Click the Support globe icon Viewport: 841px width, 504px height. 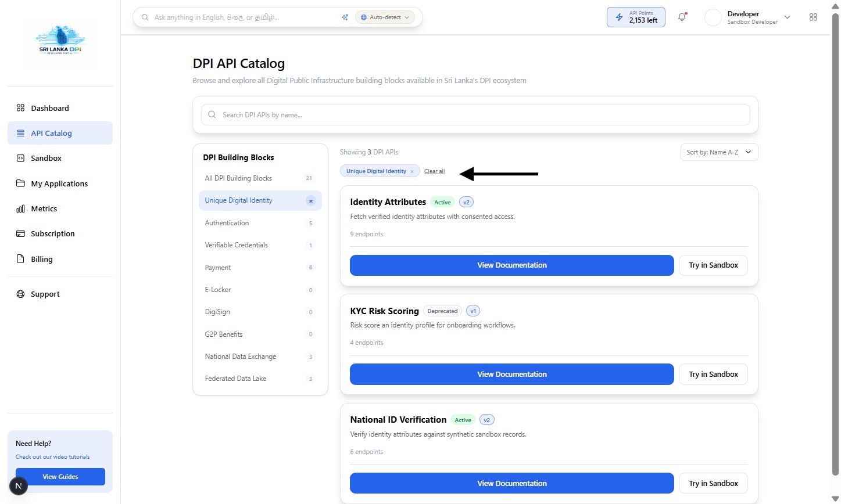pyautogui.click(x=20, y=294)
